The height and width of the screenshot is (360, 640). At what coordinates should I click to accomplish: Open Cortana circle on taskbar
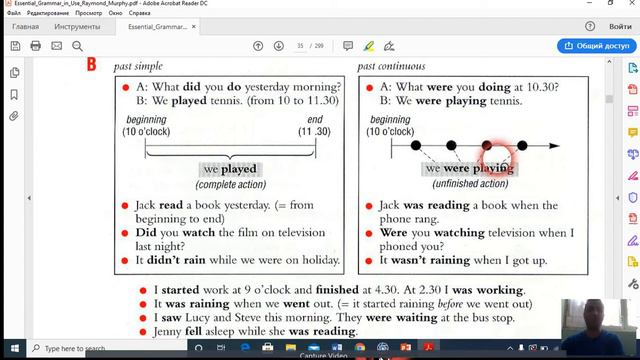(199, 348)
